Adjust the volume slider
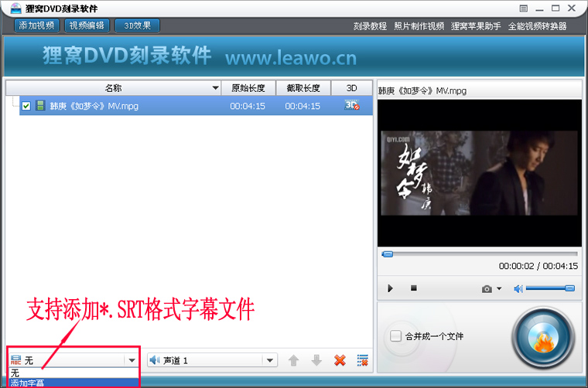This screenshot has width=588, height=388. tap(550, 288)
